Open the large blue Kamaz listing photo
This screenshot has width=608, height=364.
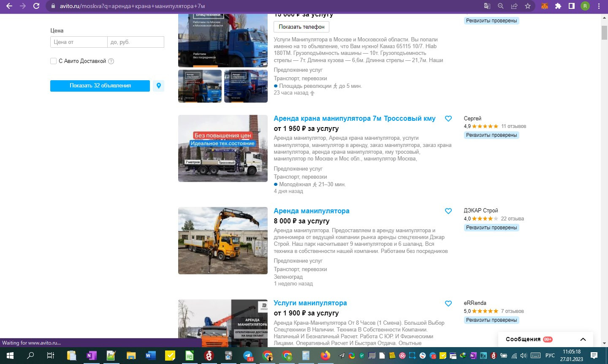click(x=223, y=41)
